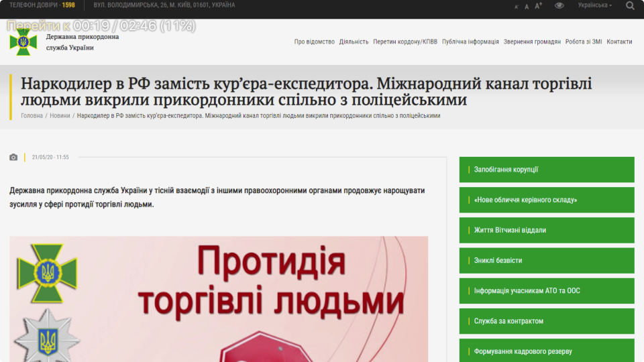This screenshot has height=362, width=644.
Task: Click the intro paragraph about протидії торгівлі людьми
Action: pyautogui.click(x=217, y=197)
